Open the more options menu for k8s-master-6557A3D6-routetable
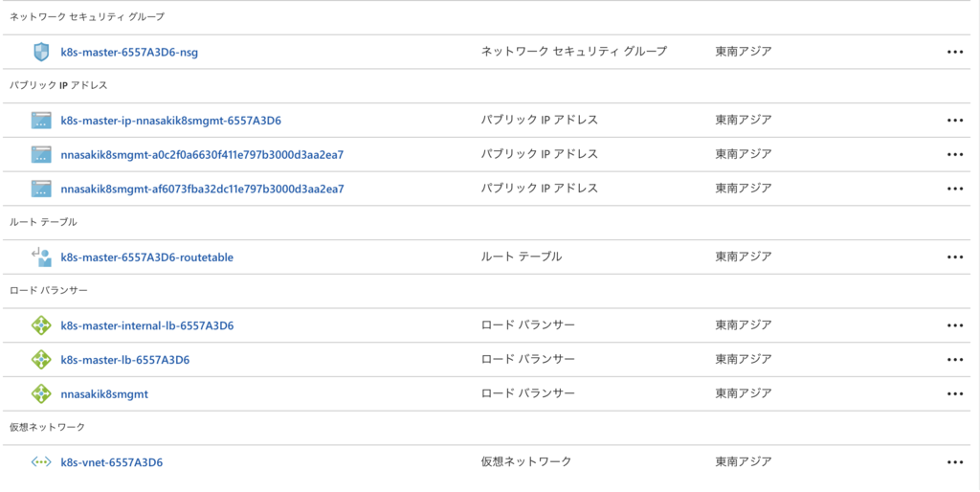 coord(954,257)
